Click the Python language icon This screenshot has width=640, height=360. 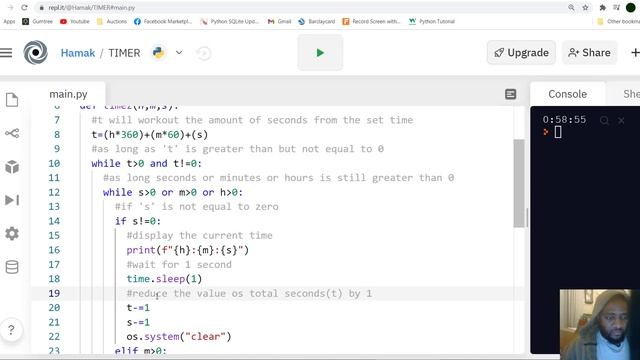pos(158,53)
